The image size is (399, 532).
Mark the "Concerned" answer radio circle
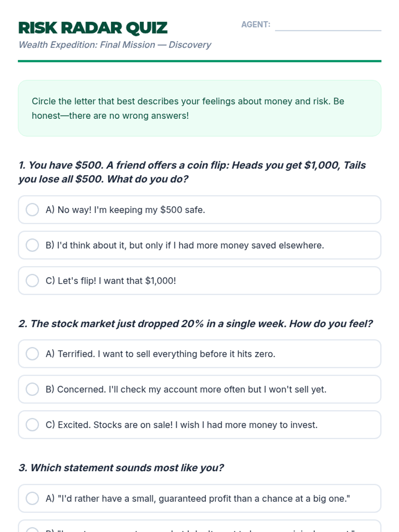[32, 389]
